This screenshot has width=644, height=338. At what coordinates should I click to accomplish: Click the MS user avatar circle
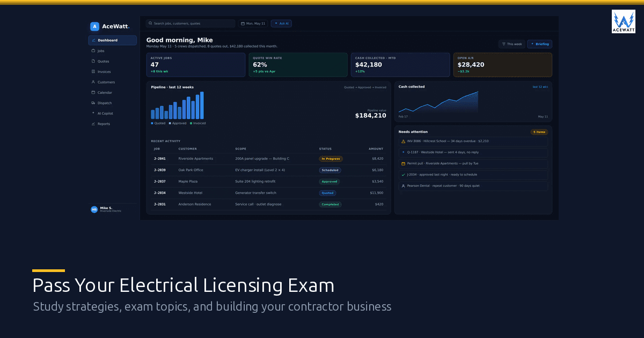94,210
